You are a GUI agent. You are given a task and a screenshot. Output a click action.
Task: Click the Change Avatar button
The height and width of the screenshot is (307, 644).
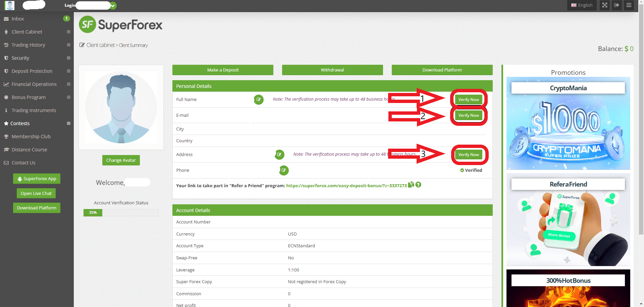coord(121,160)
